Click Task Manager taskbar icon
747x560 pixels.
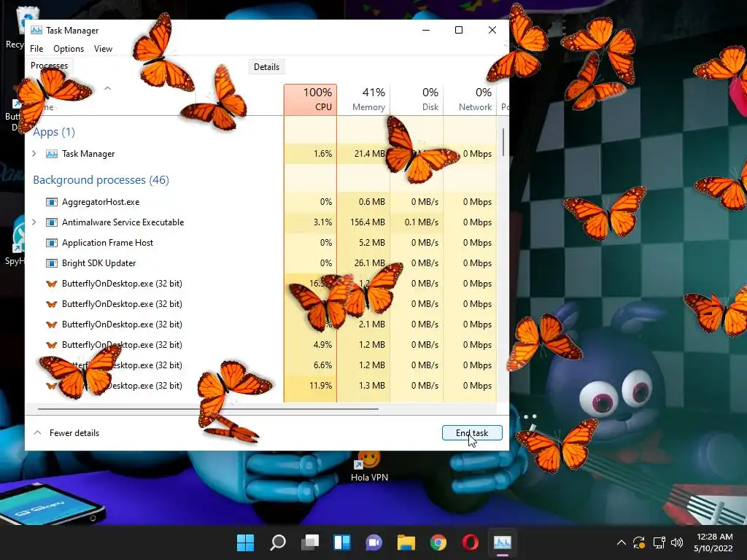(x=502, y=542)
